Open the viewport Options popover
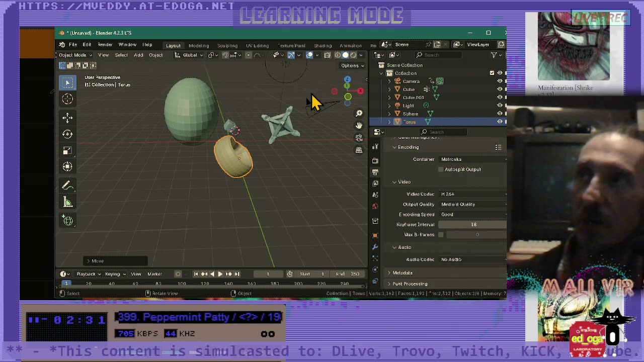Image resolution: width=644 pixels, height=362 pixels. click(x=352, y=65)
